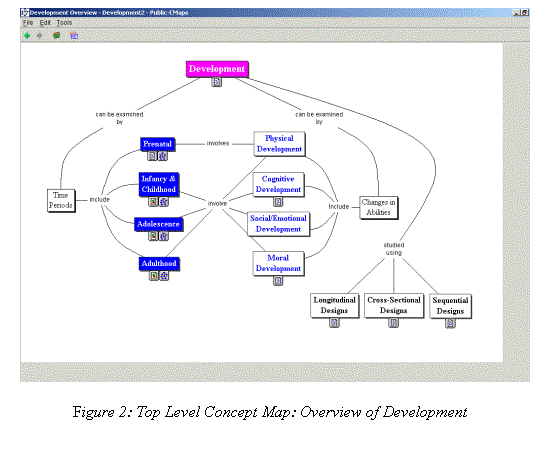Open document icon under Sequential Designs

pos(450,323)
